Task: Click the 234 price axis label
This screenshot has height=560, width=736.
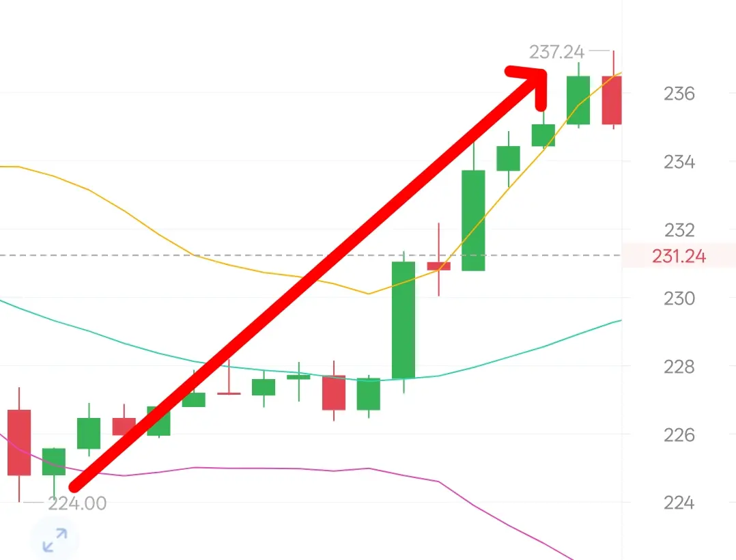Action: [679, 162]
